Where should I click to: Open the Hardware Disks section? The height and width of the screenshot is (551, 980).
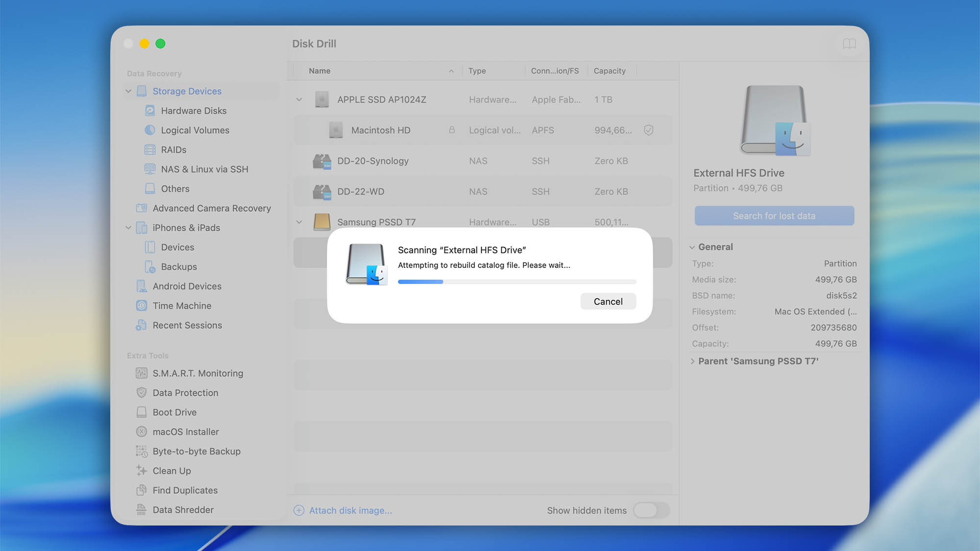click(x=149, y=111)
